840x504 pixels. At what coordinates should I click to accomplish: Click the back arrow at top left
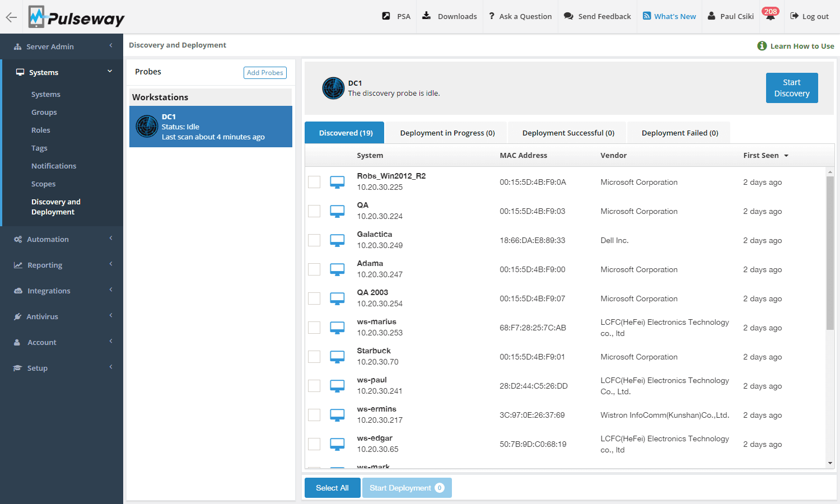pyautogui.click(x=11, y=17)
